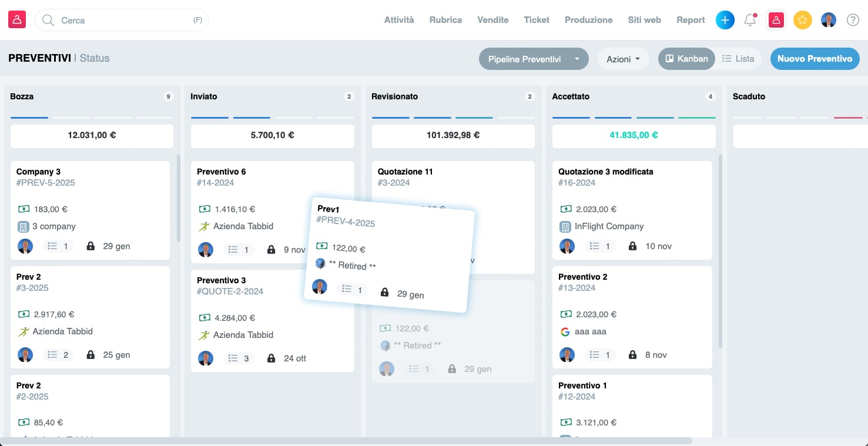Switch to the Kanban view
Screen dimensions: 868x446
[686, 58]
